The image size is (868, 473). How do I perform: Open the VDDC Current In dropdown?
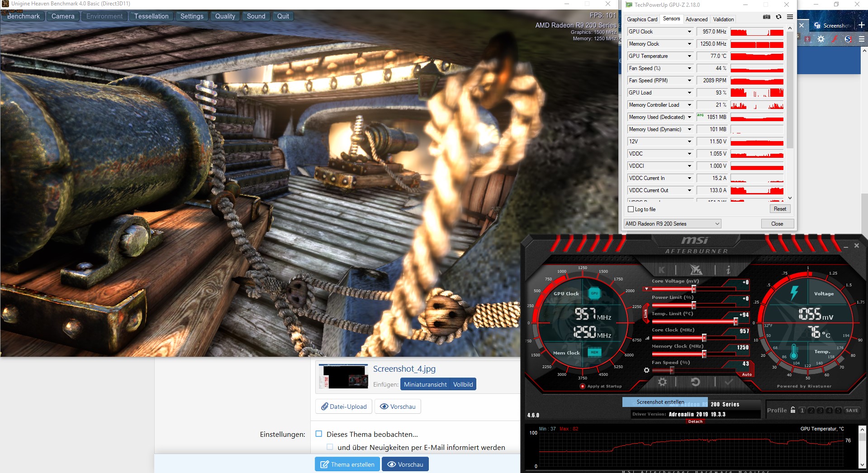tap(689, 178)
